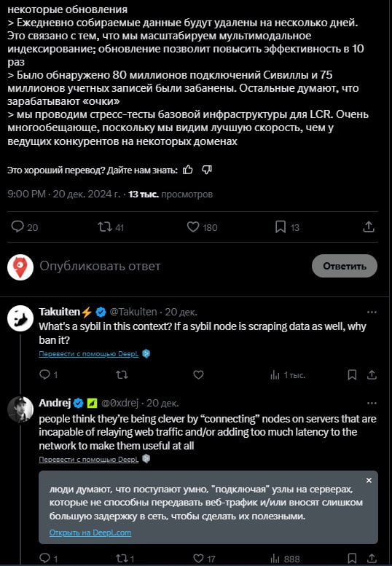Close the DeepL translation box

tap(369, 481)
